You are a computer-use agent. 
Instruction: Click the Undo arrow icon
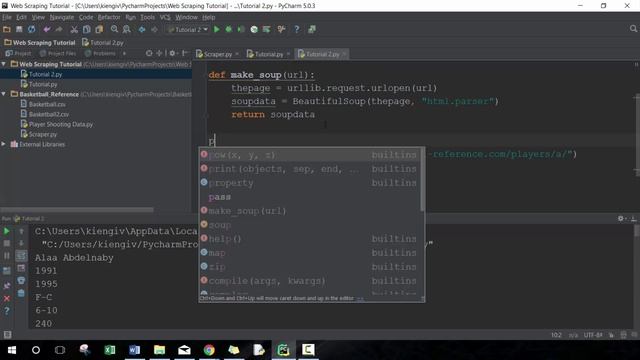point(47,29)
